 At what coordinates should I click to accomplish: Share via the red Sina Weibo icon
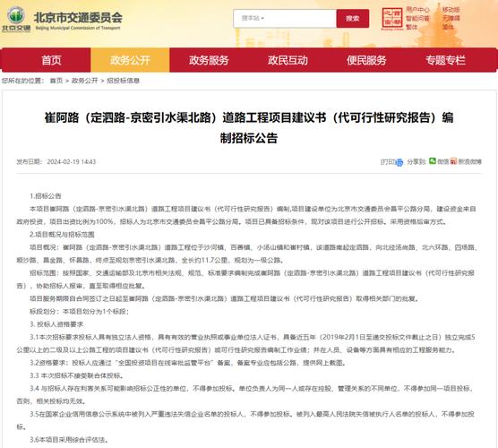tap(453, 161)
